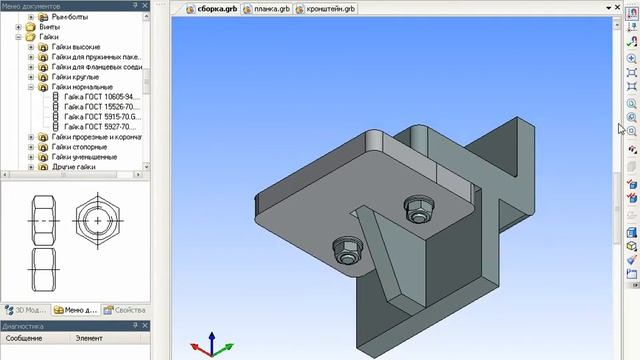Screen dimensions: 640x360
Task: Collapse the Гайки folder node
Action: click(x=18, y=37)
